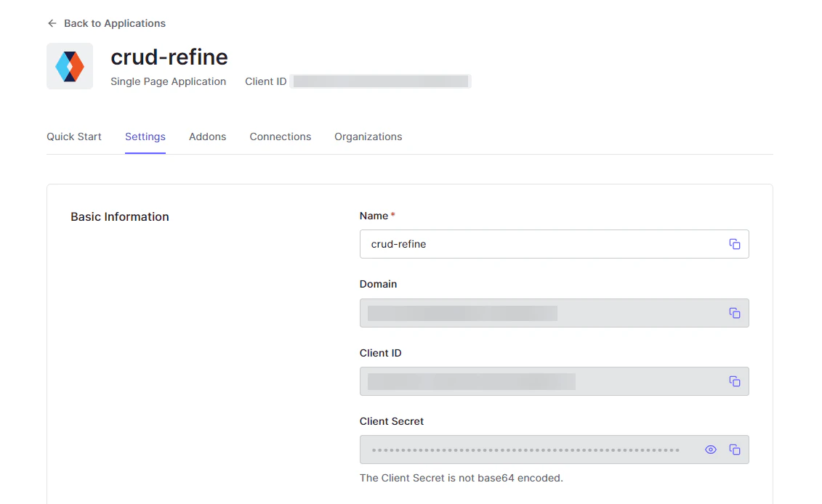The height and width of the screenshot is (504, 822).
Task: Open the Connections tab
Action: [x=280, y=137]
